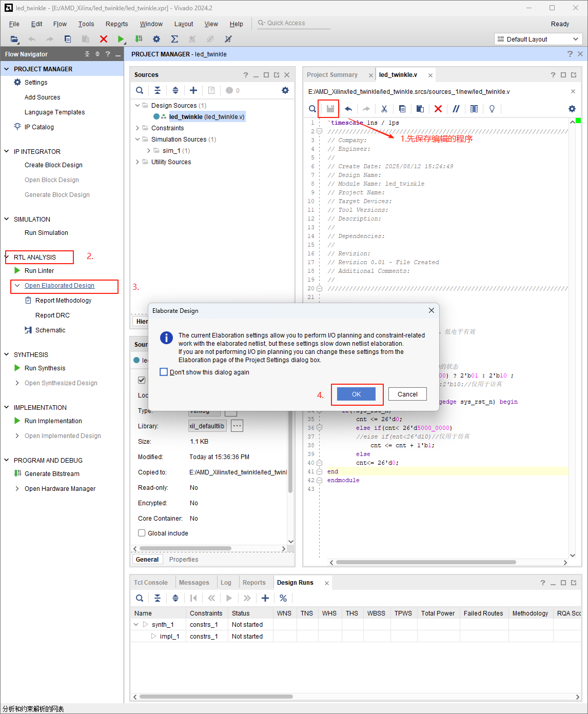Expand Open Synthesized Design item

point(17,383)
